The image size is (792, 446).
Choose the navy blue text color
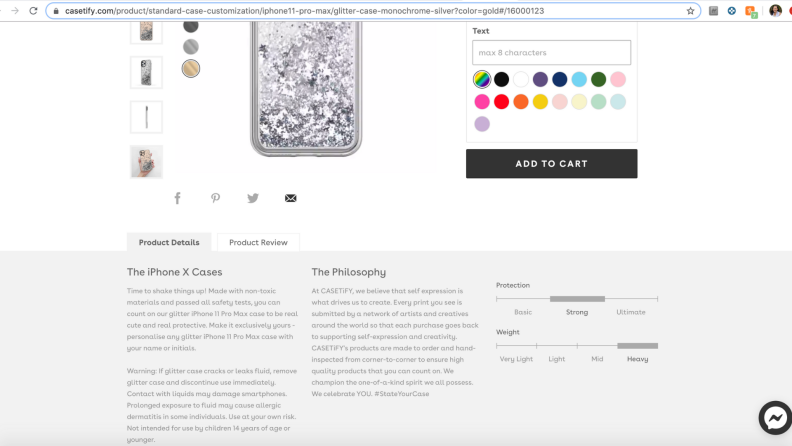560,79
